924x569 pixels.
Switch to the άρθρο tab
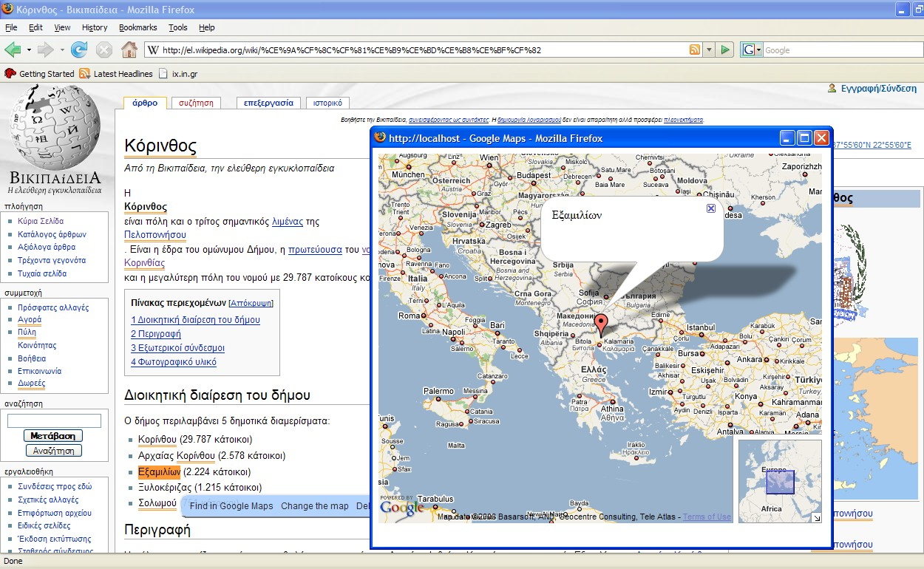tap(145, 103)
